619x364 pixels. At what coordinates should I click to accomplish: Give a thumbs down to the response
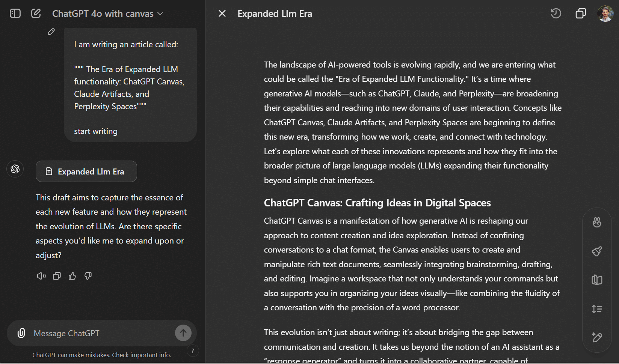click(88, 276)
